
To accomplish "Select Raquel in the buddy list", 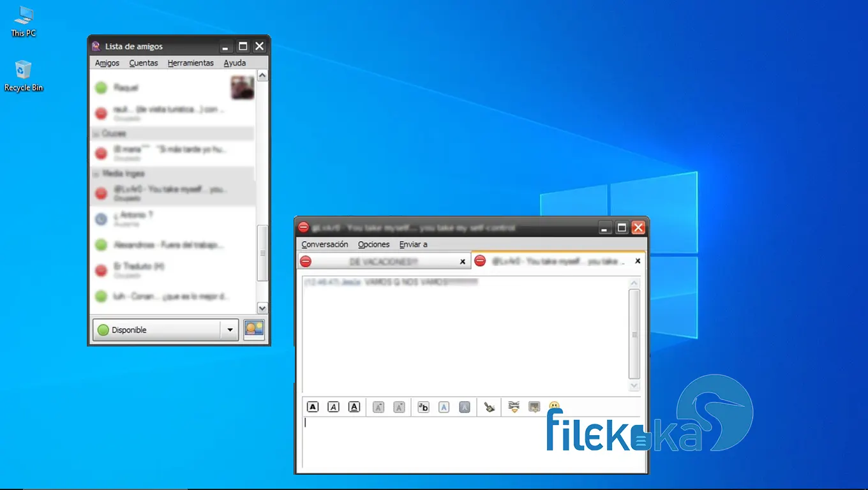I will pos(172,87).
